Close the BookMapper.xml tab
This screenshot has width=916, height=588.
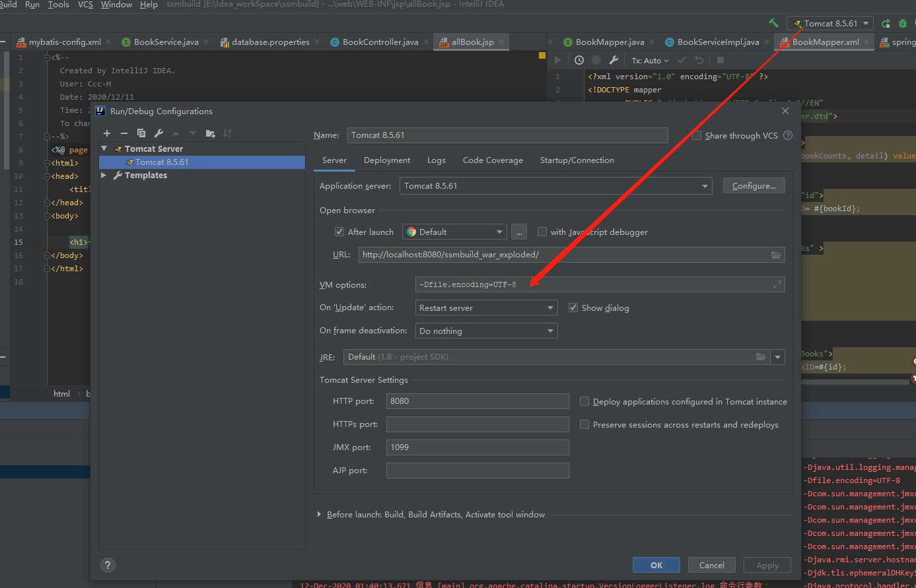tap(867, 42)
